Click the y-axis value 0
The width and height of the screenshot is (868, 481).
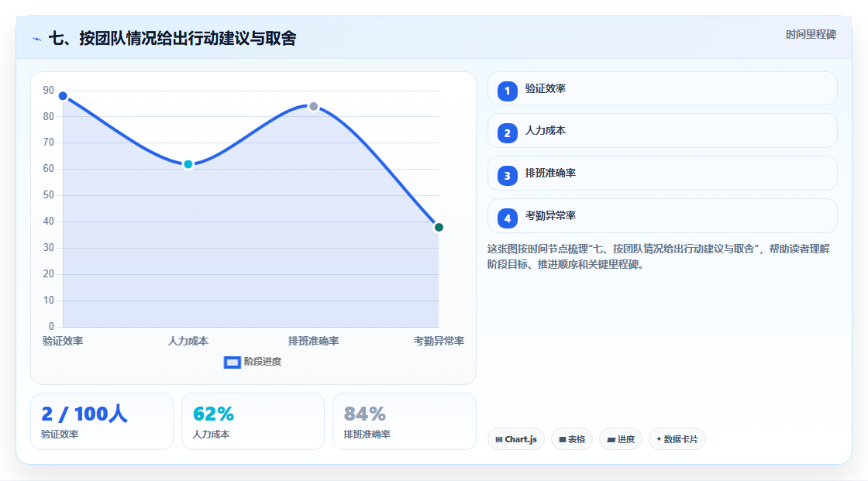pos(51,327)
